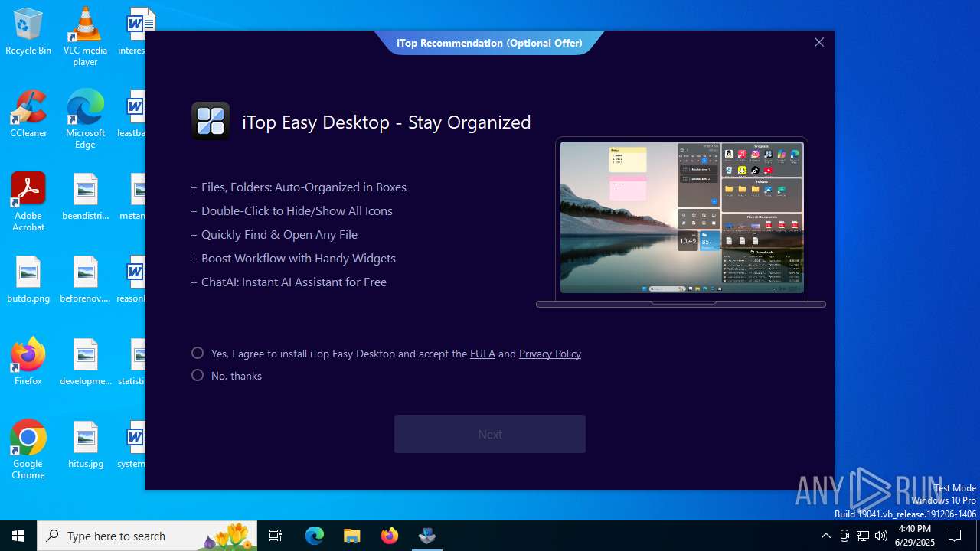Screen dimensions: 980x551
Task: Click the iTop installer taskbar icon
Action: pyautogui.click(x=427, y=536)
